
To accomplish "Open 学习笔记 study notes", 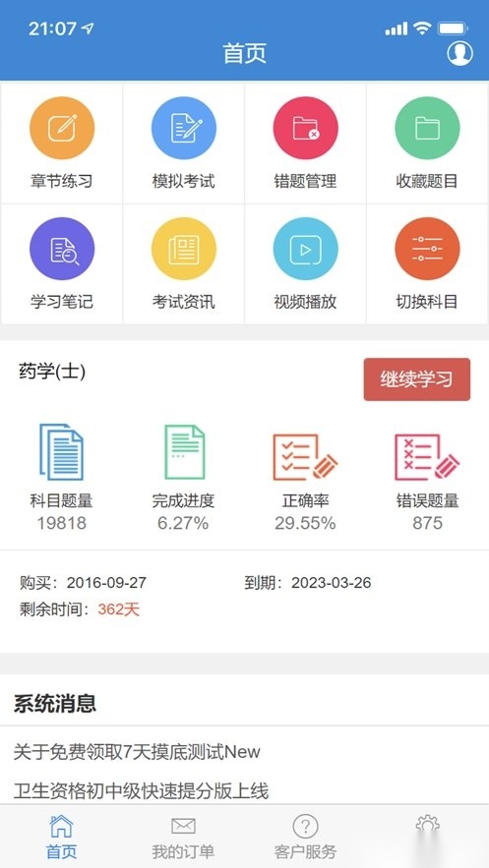I will [61, 249].
